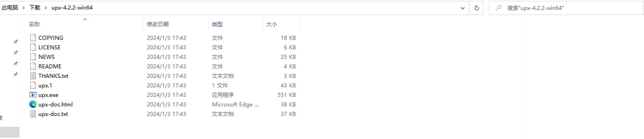Image resolution: width=644 pixels, height=139 pixels.
Task: Select the upx-doc.txt file icon
Action: pyautogui.click(x=33, y=114)
